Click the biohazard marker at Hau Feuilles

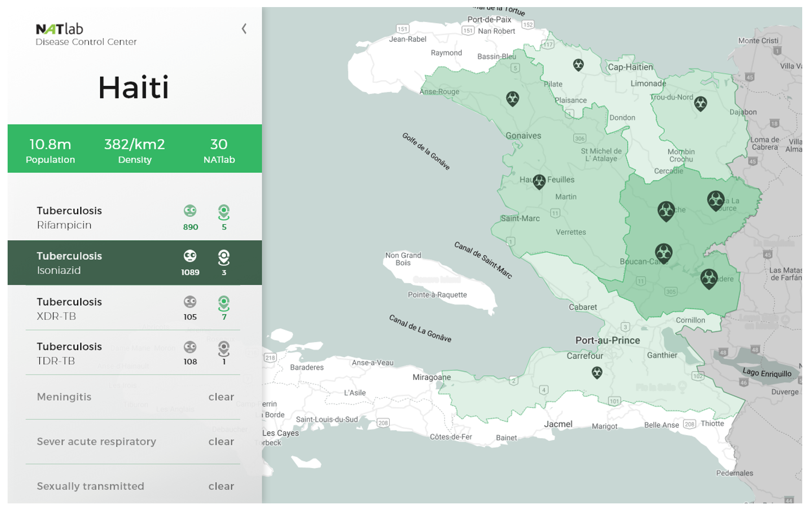tap(539, 182)
